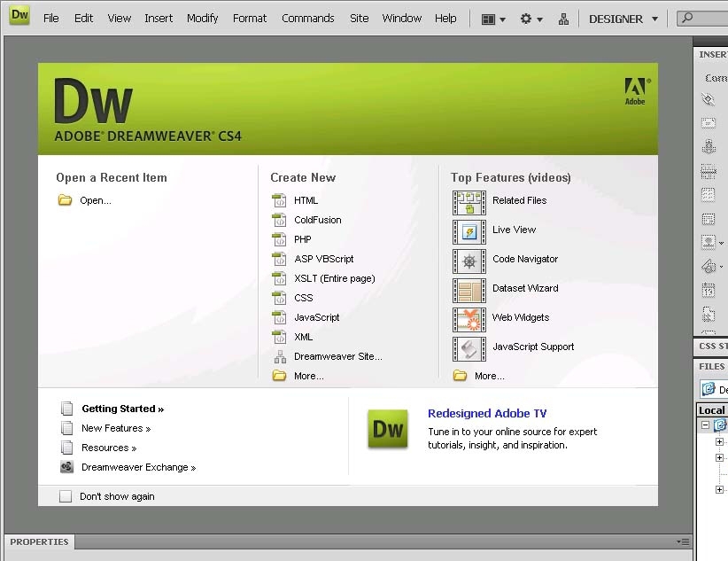Click the Local Files column header
The width and height of the screenshot is (728, 561).
click(x=712, y=410)
